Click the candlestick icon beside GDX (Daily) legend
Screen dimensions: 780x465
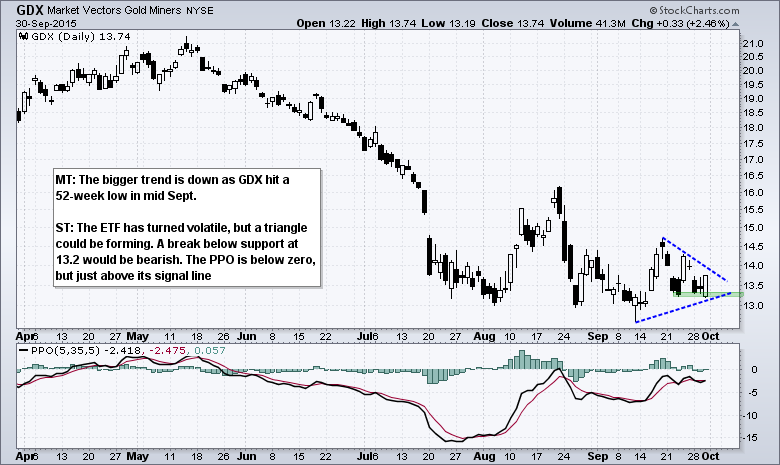(23, 36)
